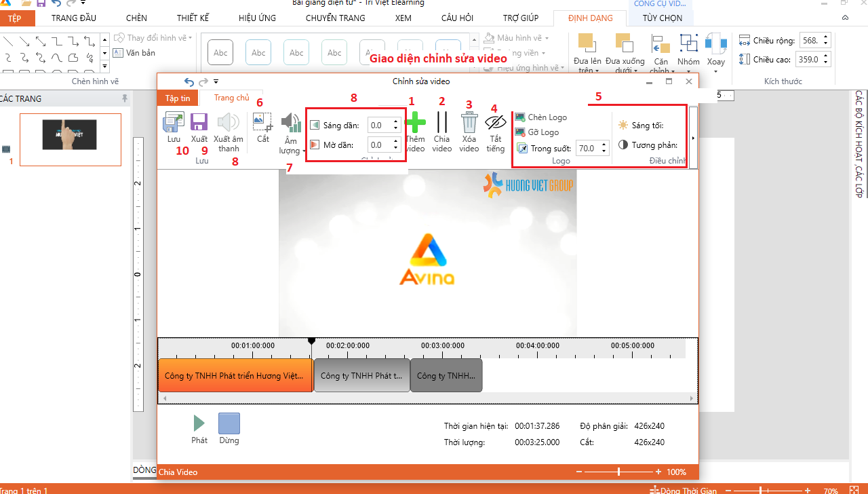
Task: Open the Tập tin tab in video editor
Action: pyautogui.click(x=178, y=98)
